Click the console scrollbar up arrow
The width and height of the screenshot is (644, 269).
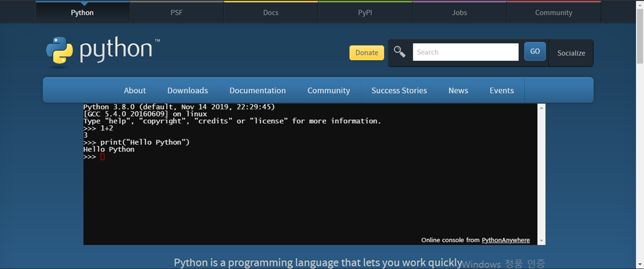point(542,108)
